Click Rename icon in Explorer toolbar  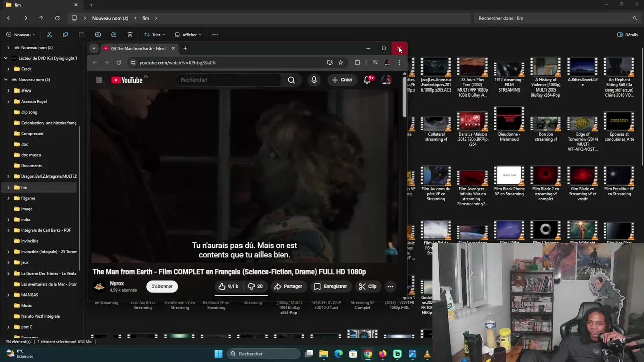98,35
